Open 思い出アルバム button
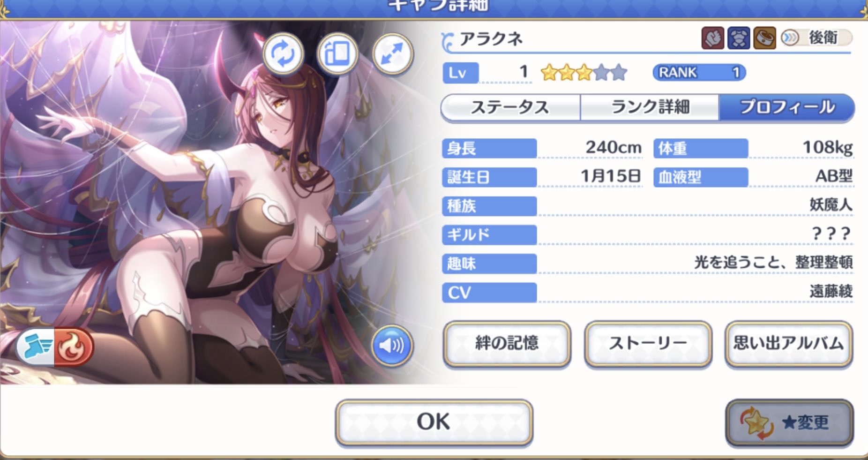868x460 pixels. tap(788, 343)
